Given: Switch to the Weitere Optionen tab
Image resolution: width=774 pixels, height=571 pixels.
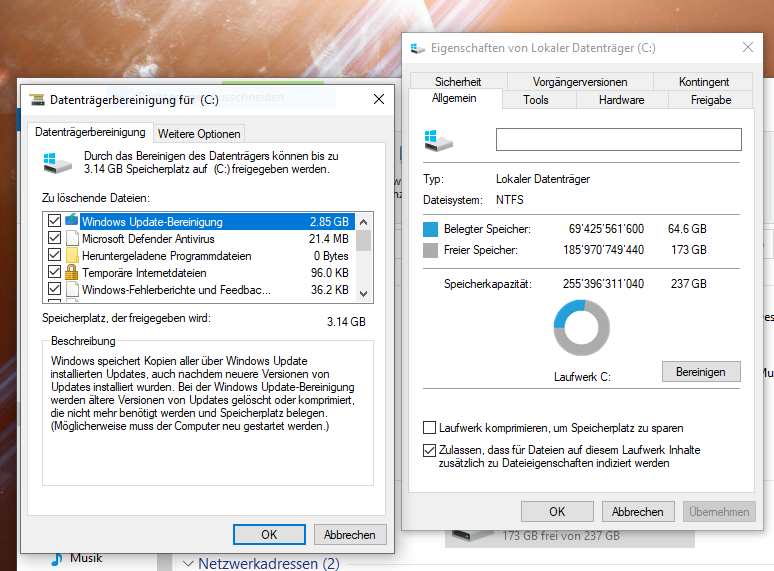Looking at the screenshot, I should 199,134.
